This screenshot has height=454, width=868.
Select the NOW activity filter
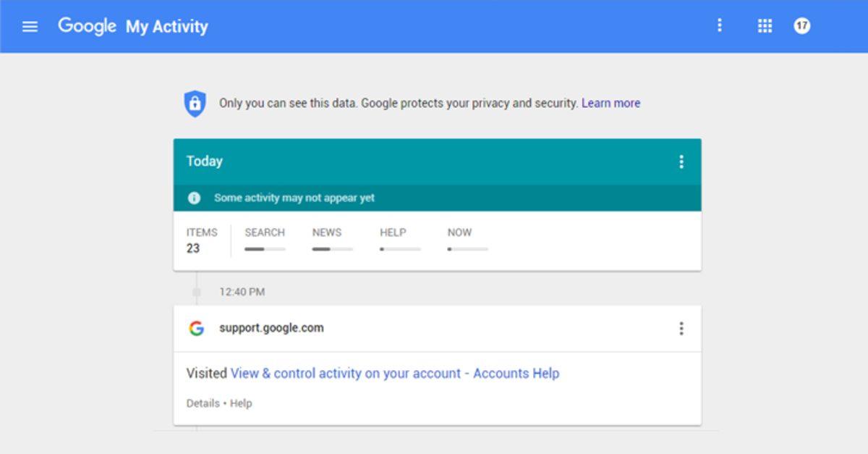(x=459, y=232)
